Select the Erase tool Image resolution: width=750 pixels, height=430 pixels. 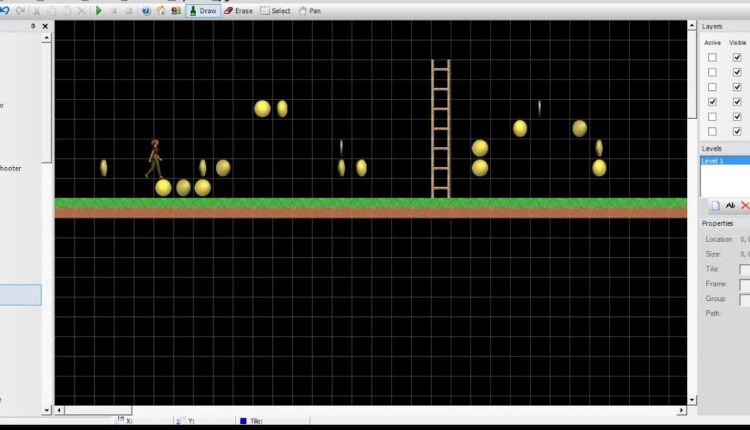238,11
